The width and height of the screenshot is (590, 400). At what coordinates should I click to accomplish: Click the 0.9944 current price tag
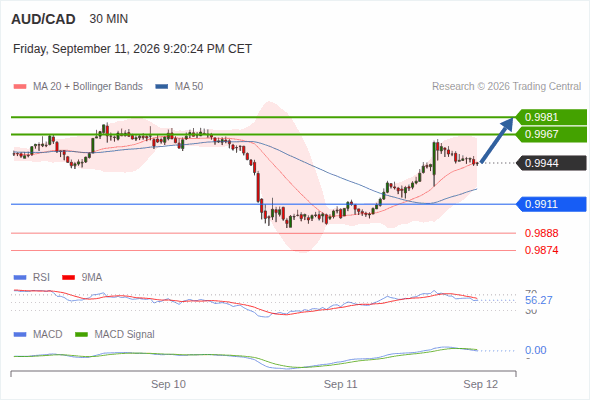coord(551,163)
